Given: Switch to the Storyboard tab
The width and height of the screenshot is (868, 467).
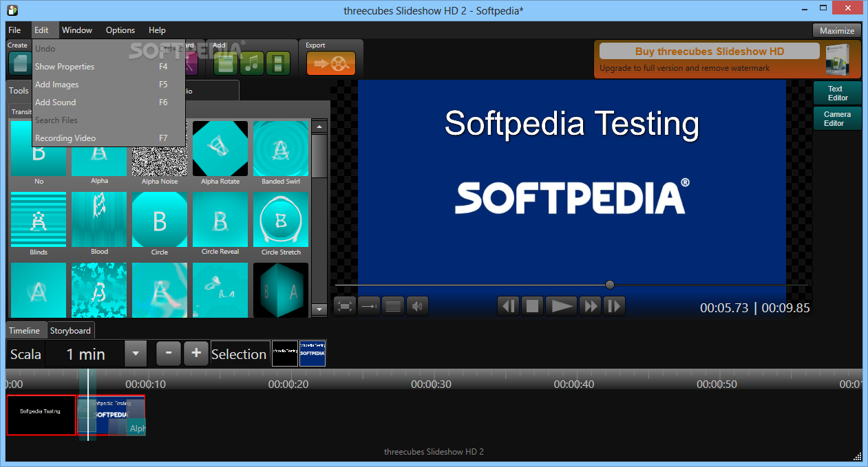Looking at the screenshot, I should [x=70, y=331].
